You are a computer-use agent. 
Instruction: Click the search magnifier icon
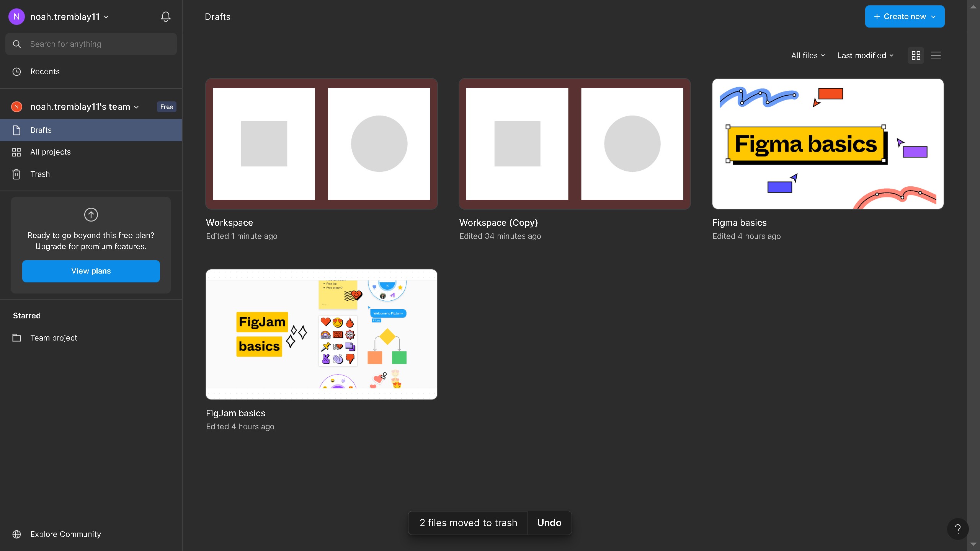point(17,44)
